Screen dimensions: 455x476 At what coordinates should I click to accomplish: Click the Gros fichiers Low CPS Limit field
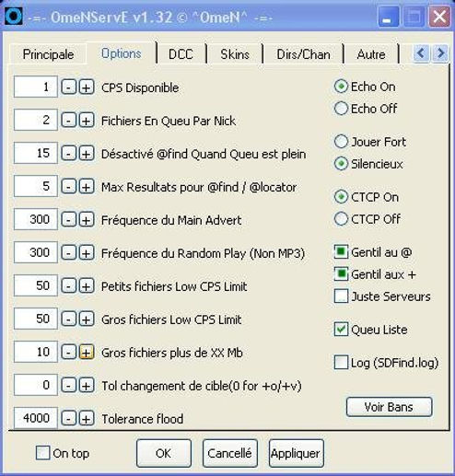(x=36, y=319)
